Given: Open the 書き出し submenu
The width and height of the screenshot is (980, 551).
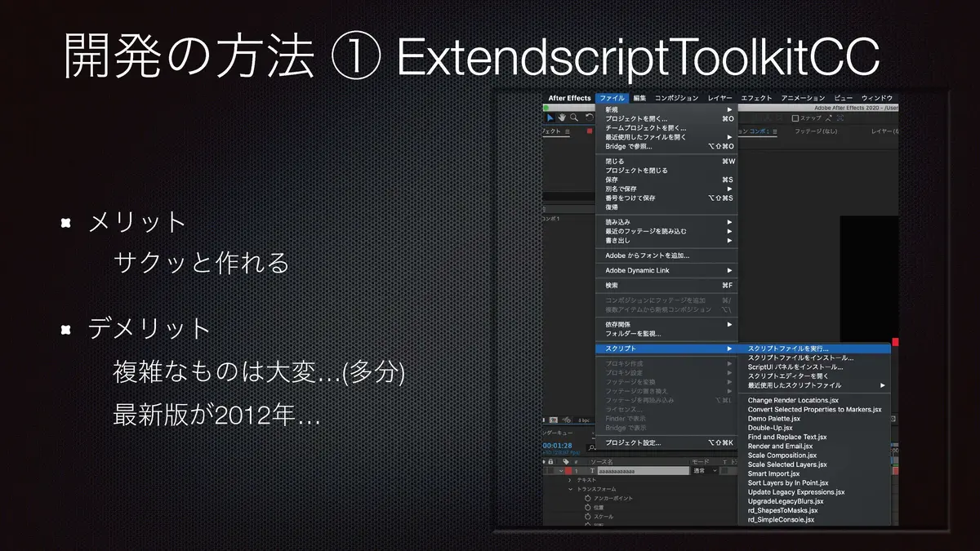Looking at the screenshot, I should pos(666,241).
